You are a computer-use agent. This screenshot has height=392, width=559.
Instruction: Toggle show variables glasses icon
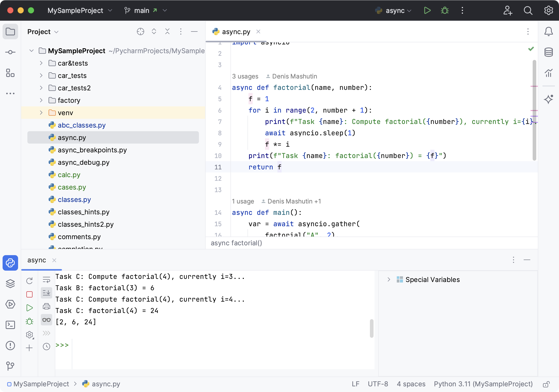click(46, 320)
